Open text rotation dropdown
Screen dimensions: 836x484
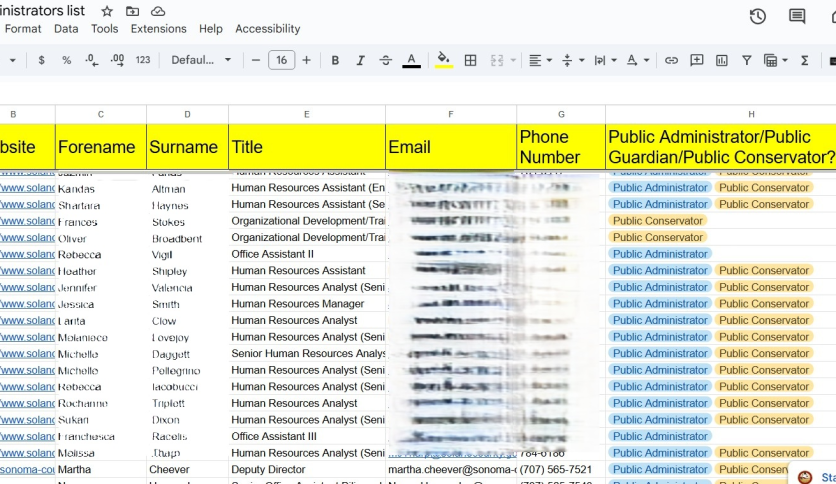pos(638,60)
